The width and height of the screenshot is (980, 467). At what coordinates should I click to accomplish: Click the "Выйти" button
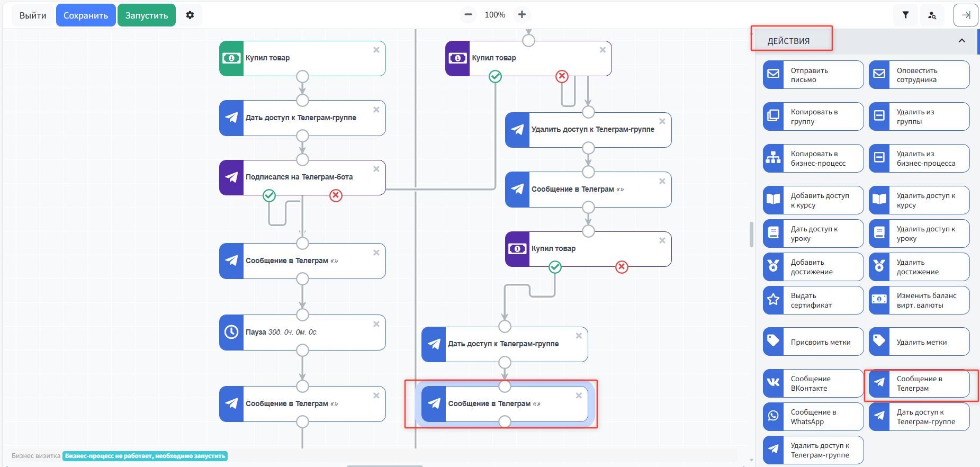pos(33,15)
